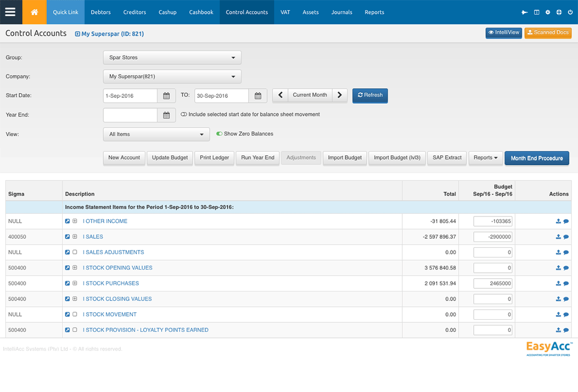
Task: Edit the I SALES account
Action: [68, 237]
